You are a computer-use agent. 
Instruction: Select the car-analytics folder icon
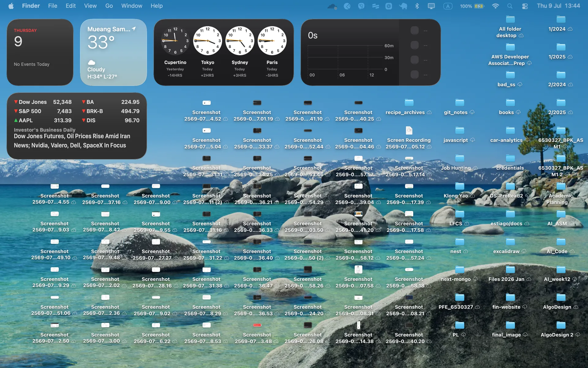[510, 130]
